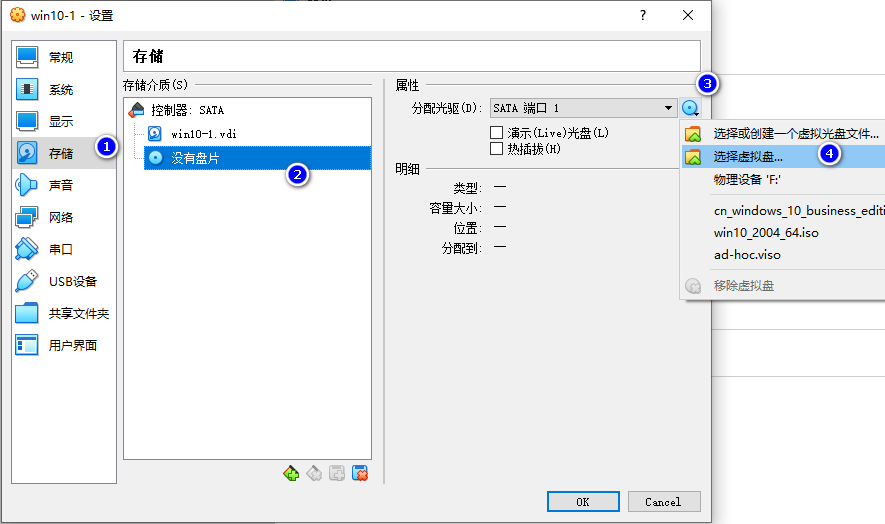Screen dimensions: 885x524
Task: Open 系统 (System) settings in the sidebar
Action: point(60,89)
